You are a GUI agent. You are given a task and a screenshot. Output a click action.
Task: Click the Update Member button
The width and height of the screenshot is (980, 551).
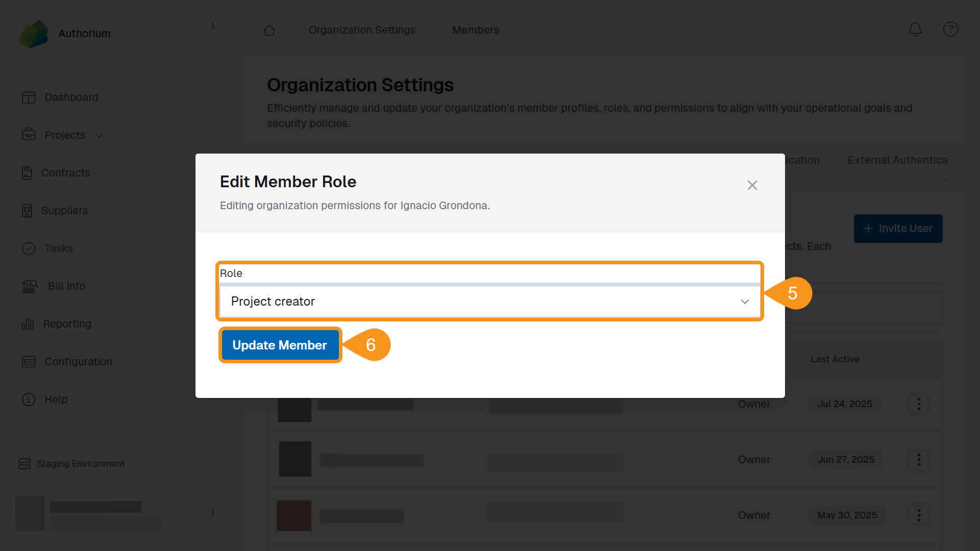click(280, 345)
